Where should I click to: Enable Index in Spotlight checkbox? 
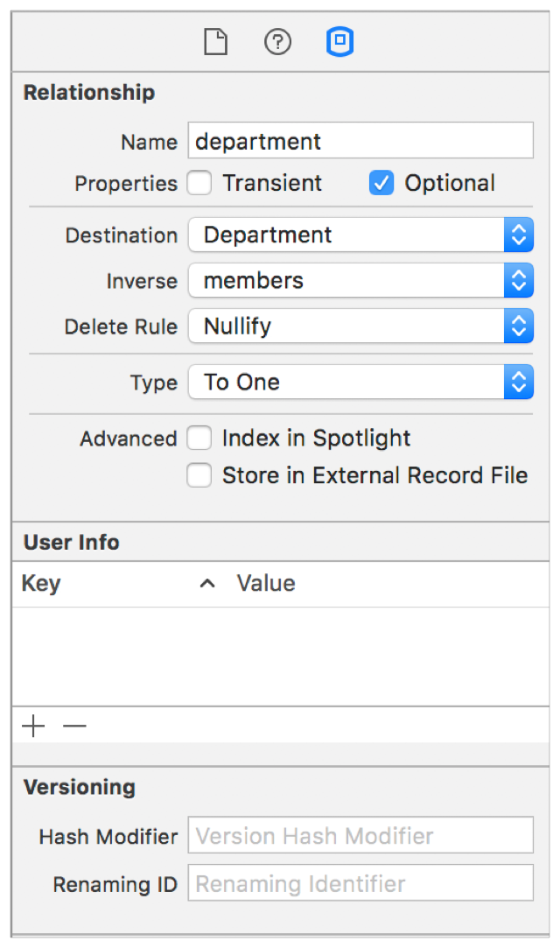[x=200, y=438]
